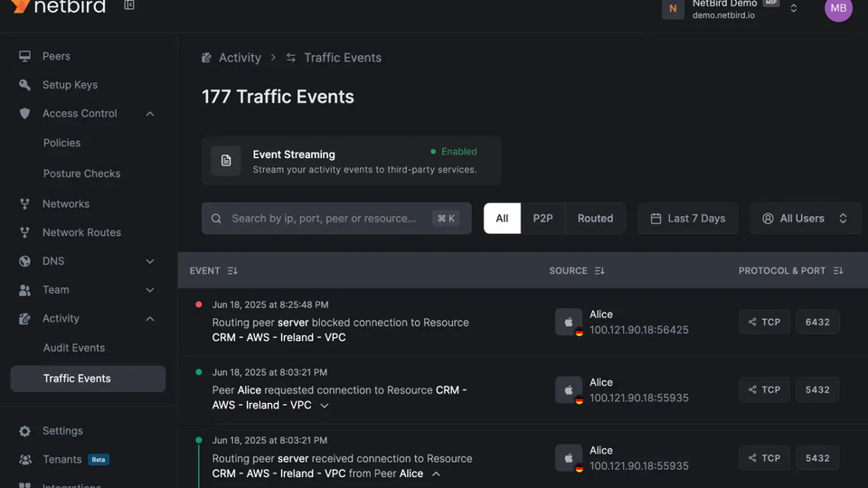Click the DNS globe icon
Viewport: 868px width, 488px height.
[x=24, y=261]
